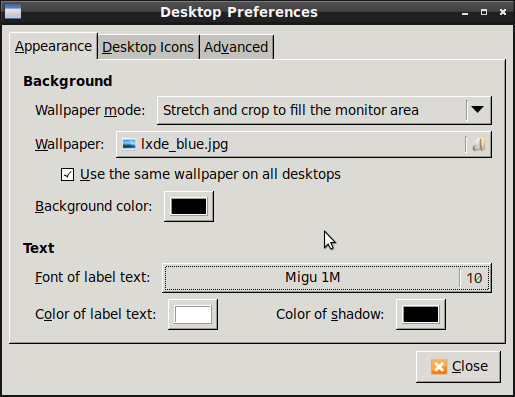This screenshot has height=397, width=515.
Task: Minimize the Desktop Preferences window
Action: [465, 13]
